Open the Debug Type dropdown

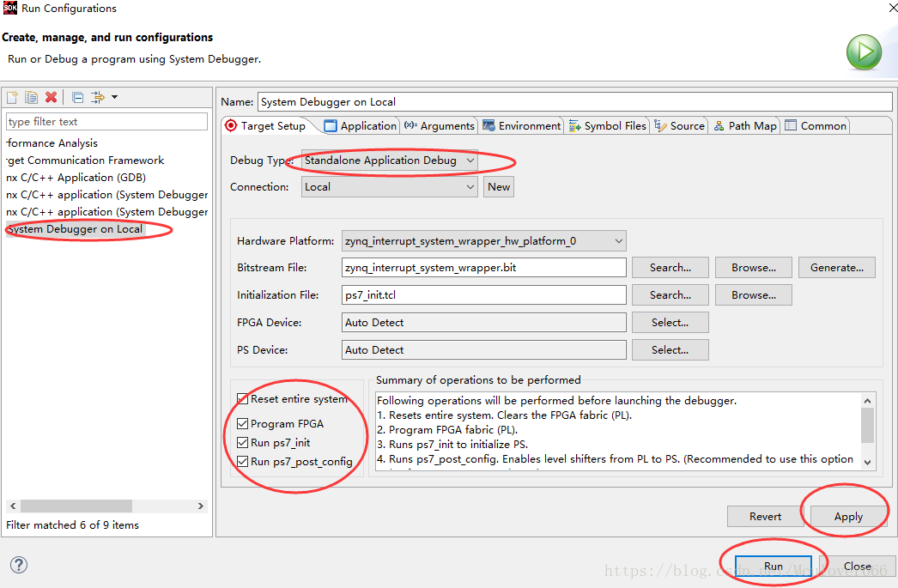390,161
